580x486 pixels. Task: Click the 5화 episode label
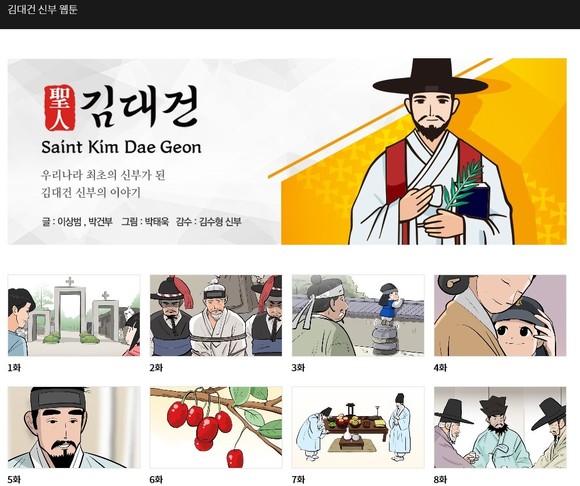coord(14,480)
